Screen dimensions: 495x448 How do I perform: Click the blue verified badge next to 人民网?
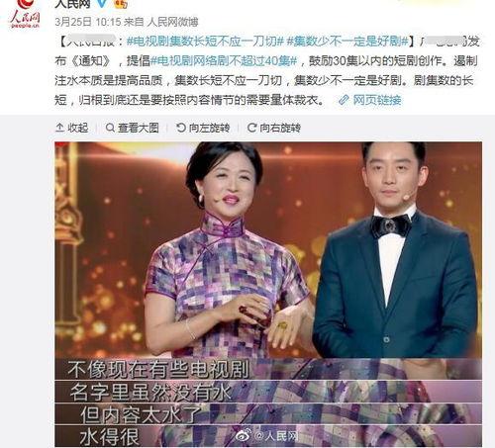point(103,3)
